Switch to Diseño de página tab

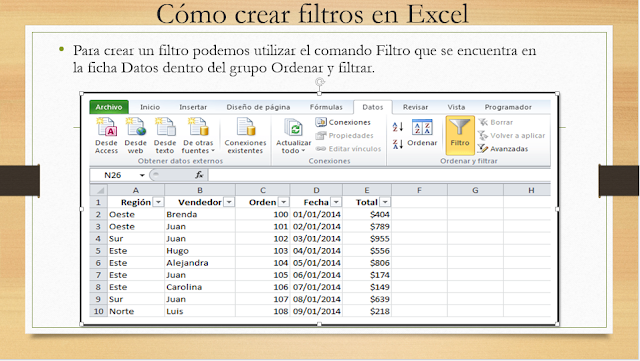[x=258, y=107]
